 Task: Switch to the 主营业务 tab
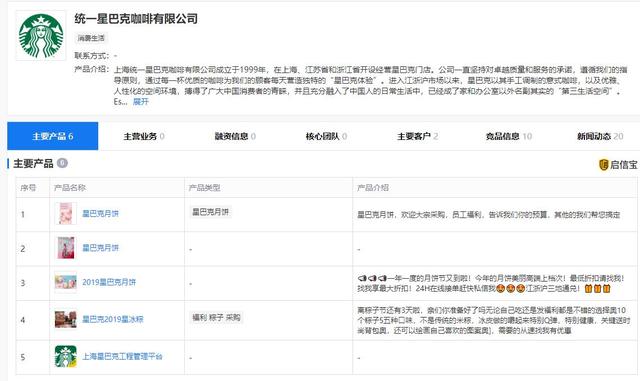pyautogui.click(x=144, y=136)
